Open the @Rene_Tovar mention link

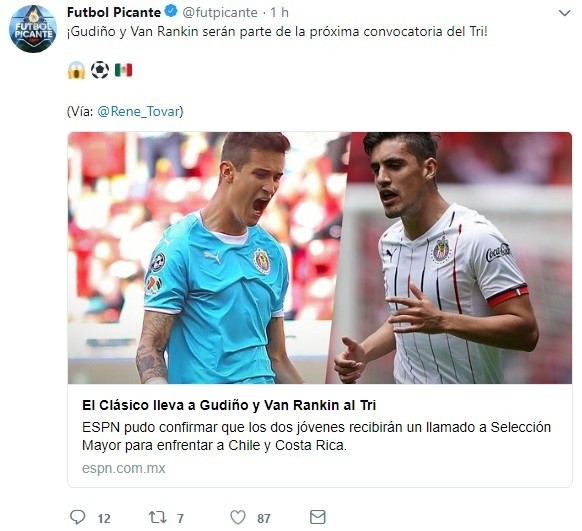click(x=139, y=111)
